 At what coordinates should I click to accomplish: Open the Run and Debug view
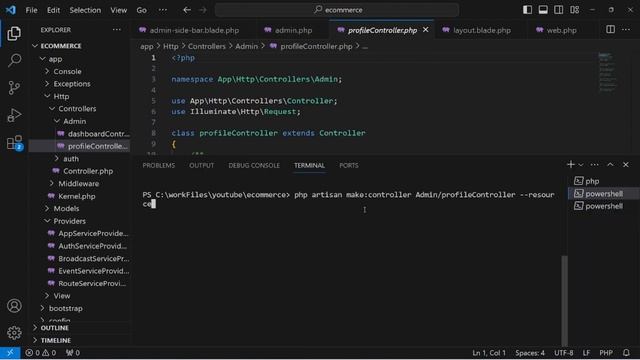[x=14, y=115]
